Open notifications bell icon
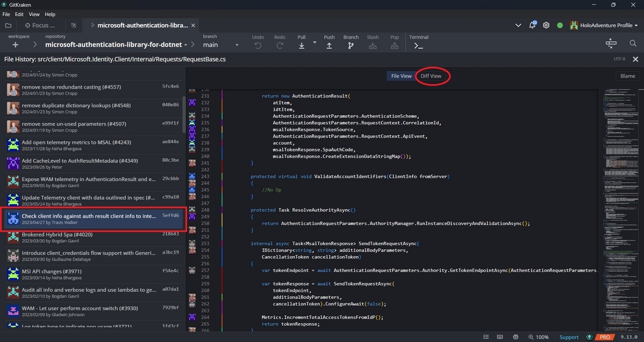The image size is (644, 342). 532,25
